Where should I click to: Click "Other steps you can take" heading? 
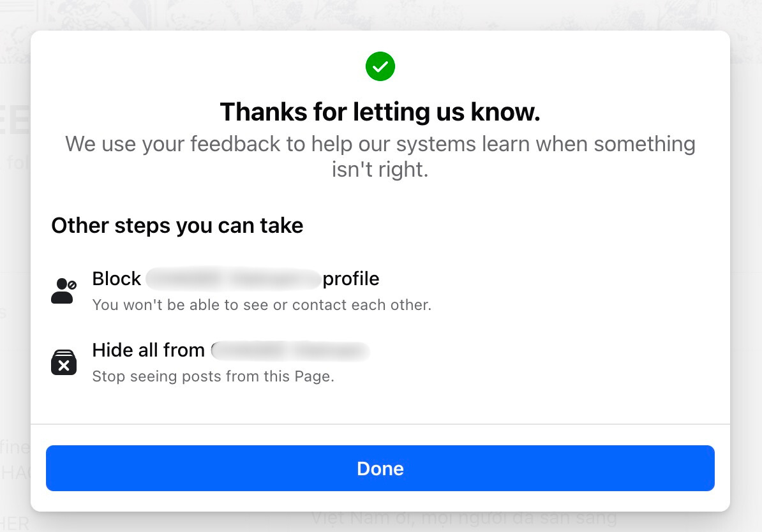point(177,225)
